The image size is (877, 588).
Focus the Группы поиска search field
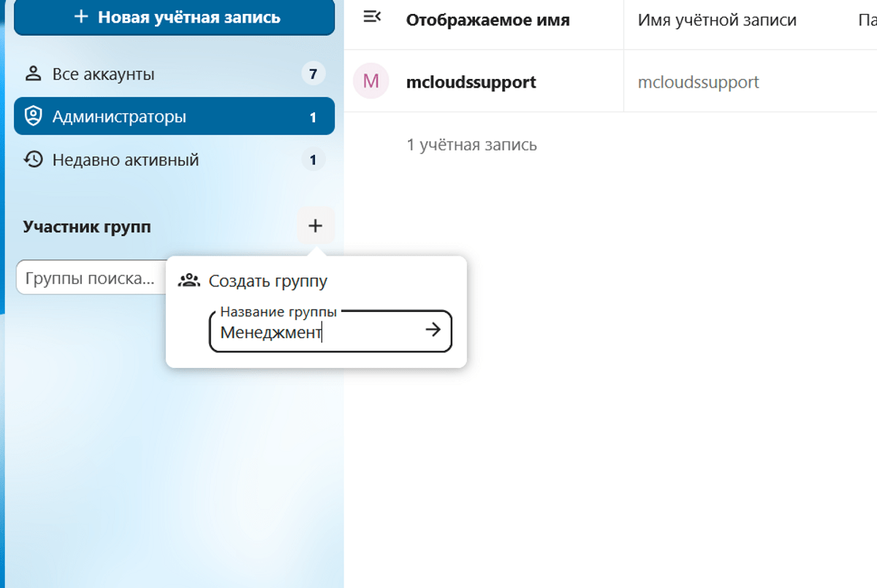[91, 278]
